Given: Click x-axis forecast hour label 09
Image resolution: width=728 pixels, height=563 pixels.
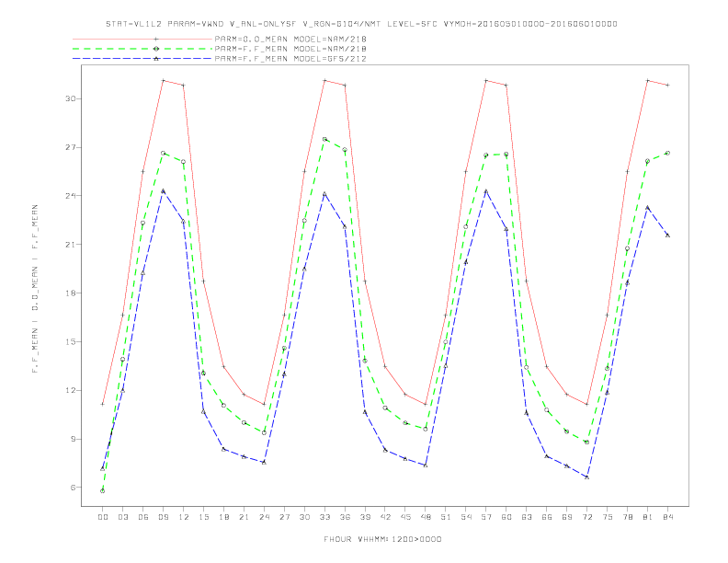Looking at the screenshot, I should (x=163, y=517).
